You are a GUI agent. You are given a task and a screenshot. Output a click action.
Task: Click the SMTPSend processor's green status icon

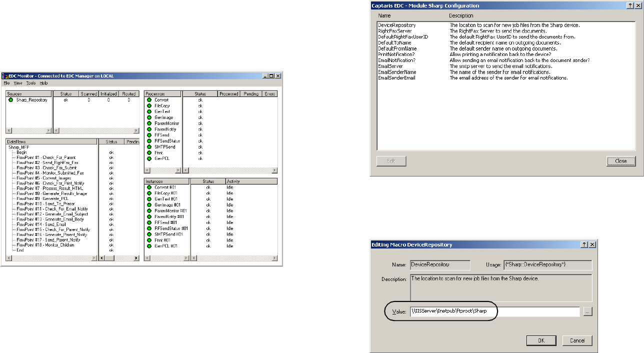tap(149, 147)
